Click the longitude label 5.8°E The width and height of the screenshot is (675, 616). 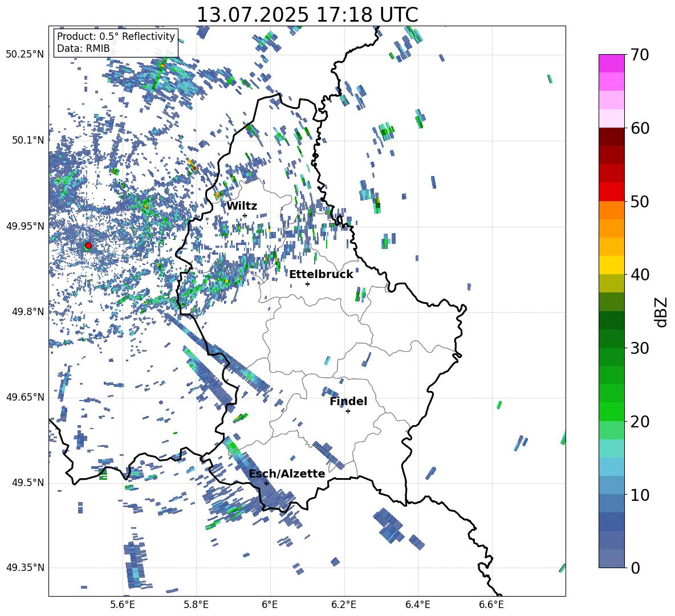tap(196, 605)
